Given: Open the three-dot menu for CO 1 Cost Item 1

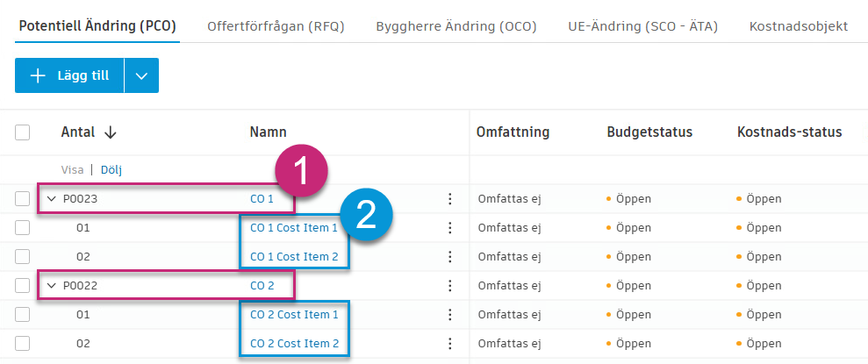Looking at the screenshot, I should (x=450, y=228).
